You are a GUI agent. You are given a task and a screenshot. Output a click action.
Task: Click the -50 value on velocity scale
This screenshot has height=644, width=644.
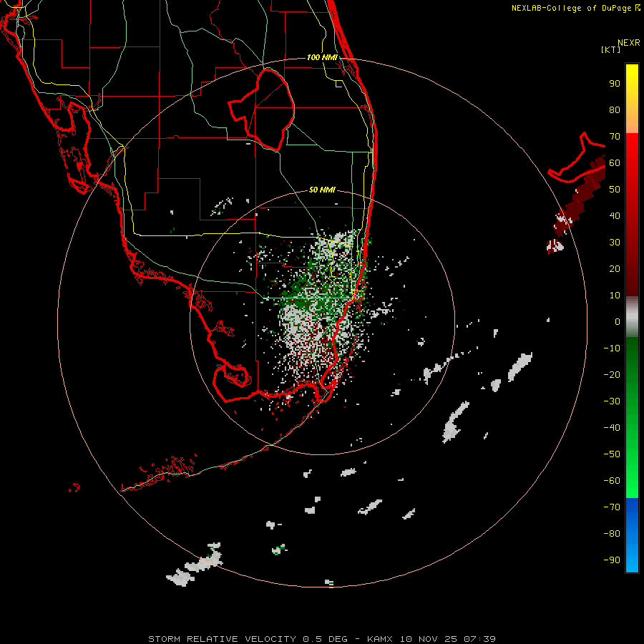click(612, 454)
